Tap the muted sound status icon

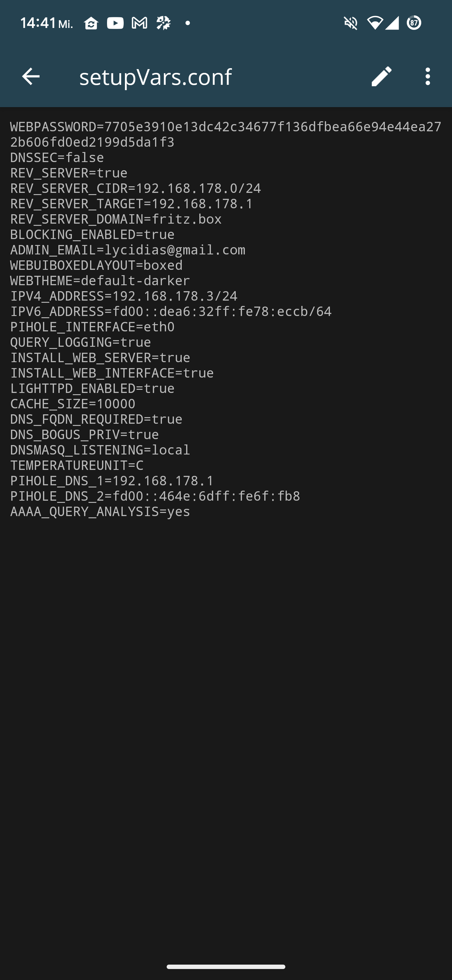point(351,23)
